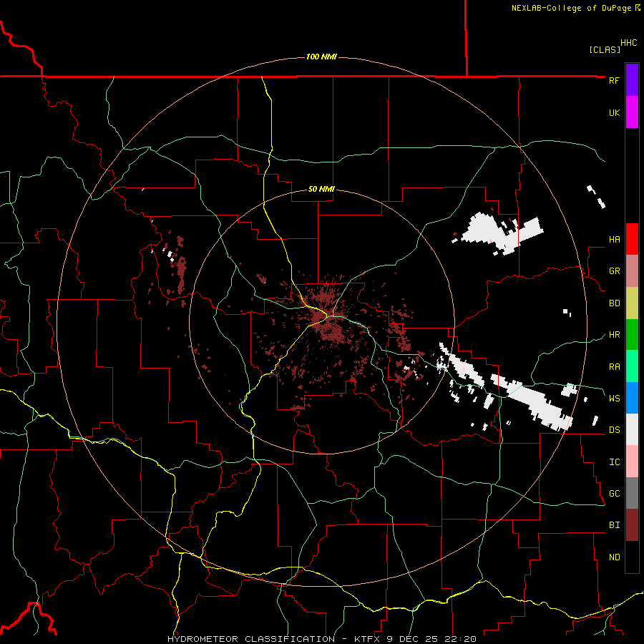Click the GR dusty pink legend swatch
The image size is (644, 644).
(632, 271)
